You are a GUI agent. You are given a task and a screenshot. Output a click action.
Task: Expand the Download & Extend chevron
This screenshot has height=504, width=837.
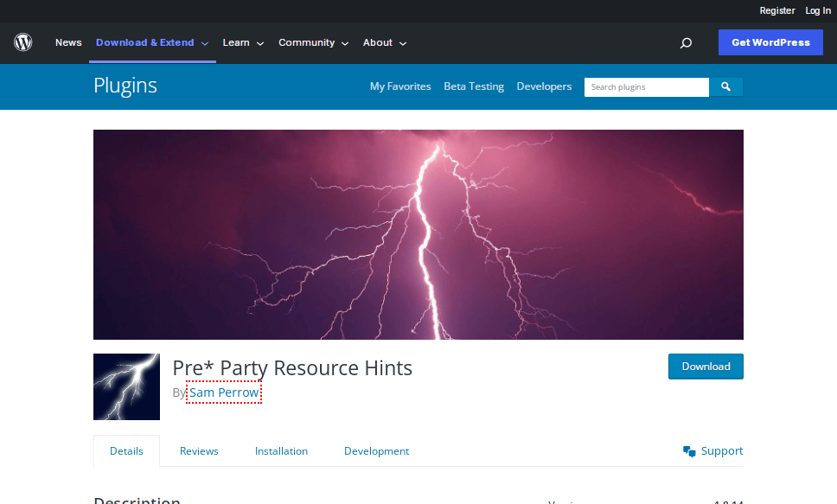coord(205,44)
